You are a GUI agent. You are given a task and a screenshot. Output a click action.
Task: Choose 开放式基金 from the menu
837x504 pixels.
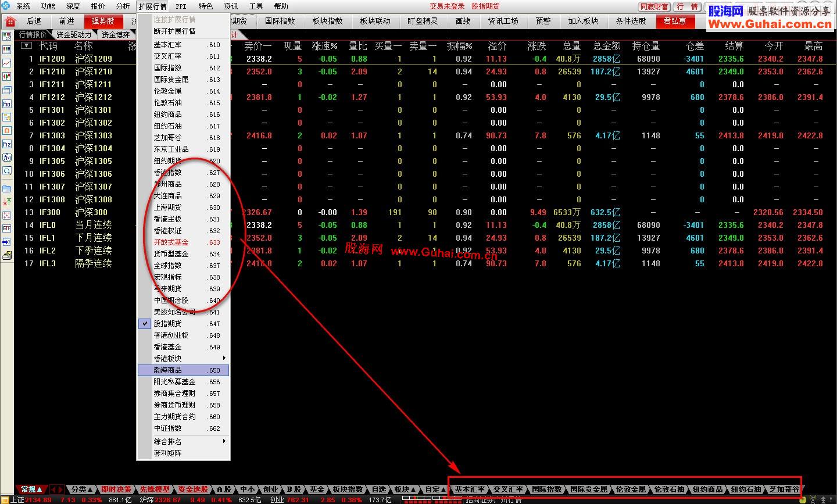click(x=183, y=242)
